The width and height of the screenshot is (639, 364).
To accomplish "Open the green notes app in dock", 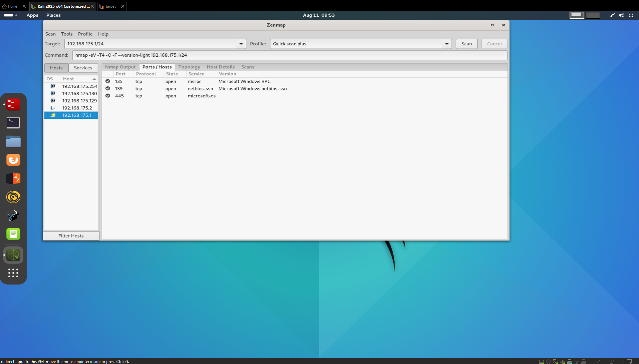I will point(13,234).
